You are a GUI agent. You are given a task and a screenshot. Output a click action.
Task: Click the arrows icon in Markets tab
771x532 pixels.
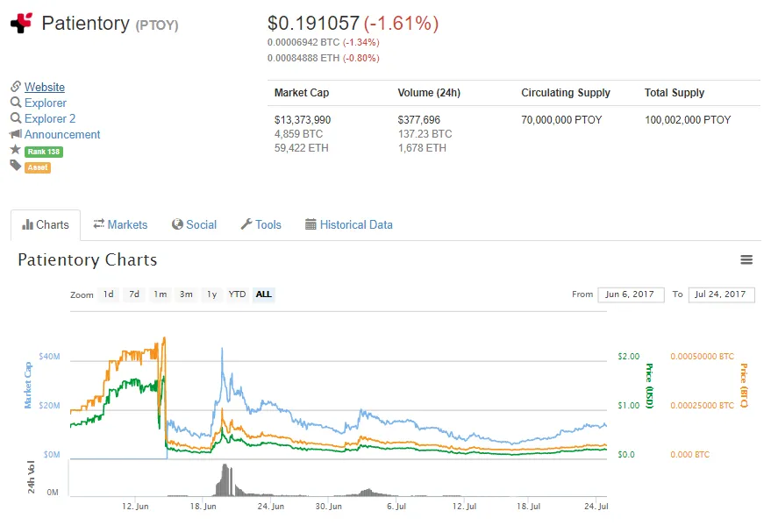pos(99,223)
